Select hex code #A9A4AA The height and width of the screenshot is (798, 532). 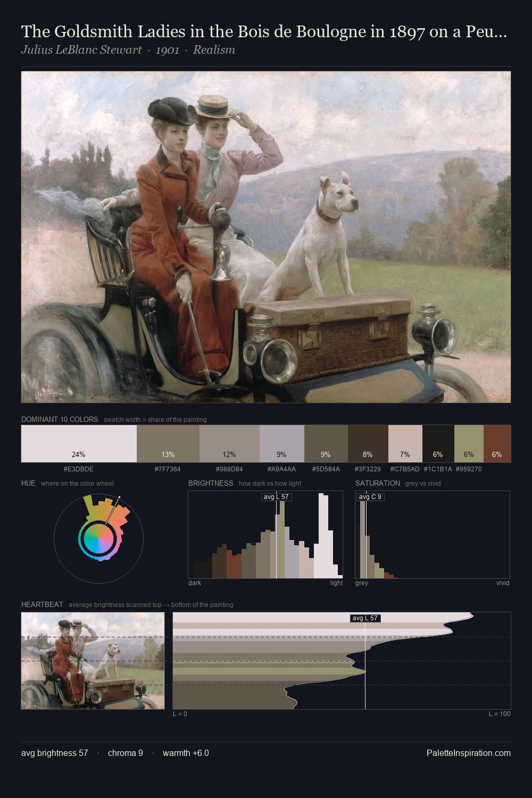[x=282, y=469]
